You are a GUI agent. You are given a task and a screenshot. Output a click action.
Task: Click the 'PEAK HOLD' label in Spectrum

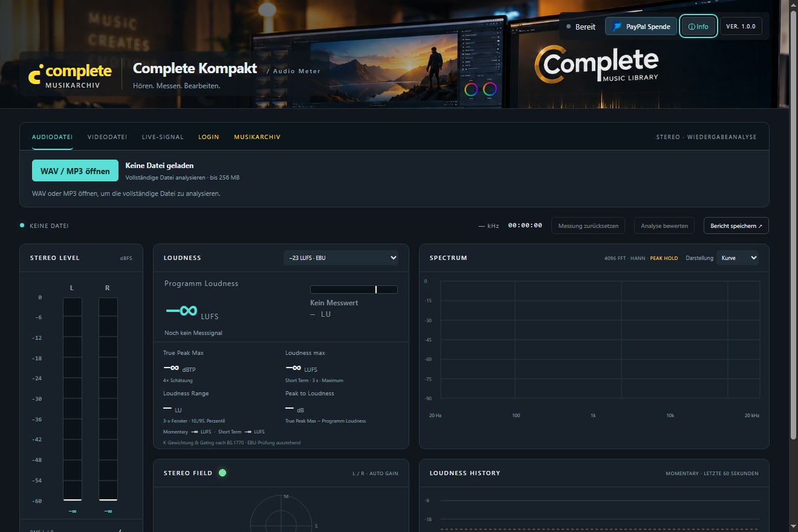664,258
